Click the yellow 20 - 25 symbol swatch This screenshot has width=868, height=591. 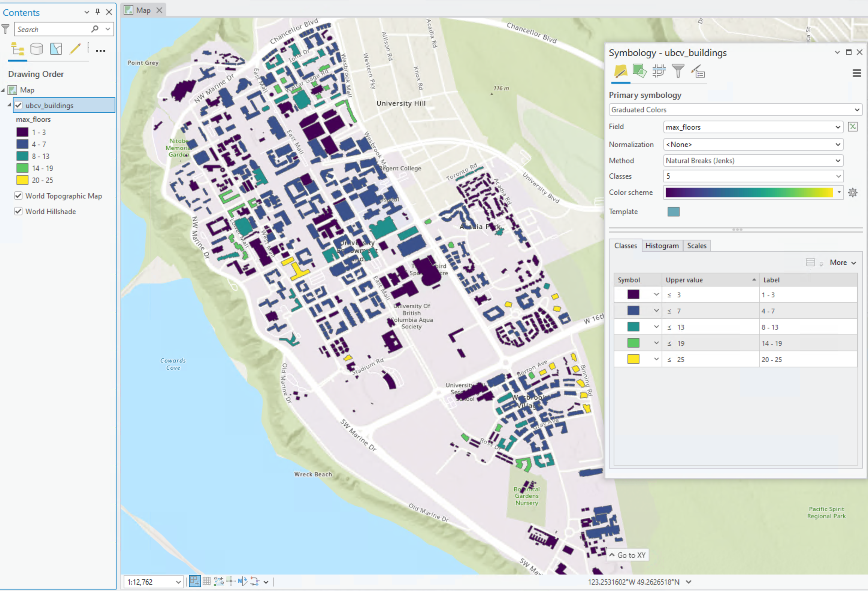click(633, 360)
